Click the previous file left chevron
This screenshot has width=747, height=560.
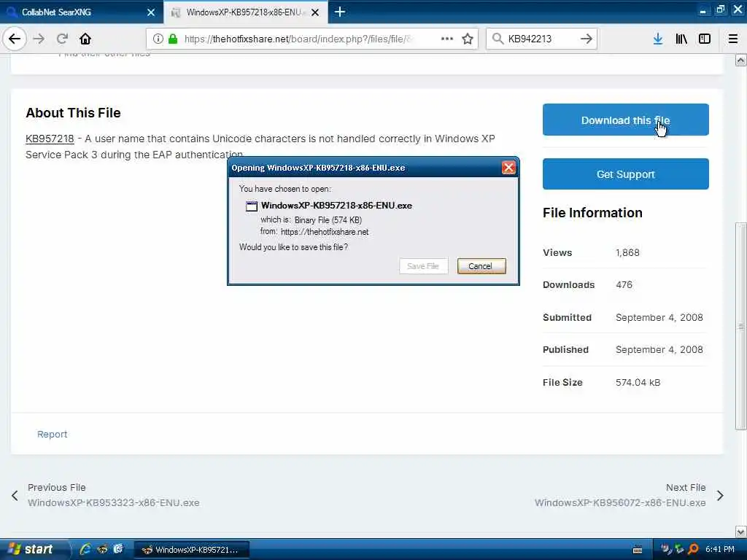pyautogui.click(x=15, y=496)
